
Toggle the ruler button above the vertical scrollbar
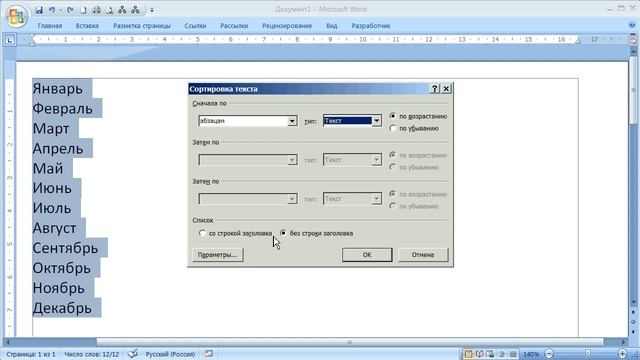tap(633, 41)
